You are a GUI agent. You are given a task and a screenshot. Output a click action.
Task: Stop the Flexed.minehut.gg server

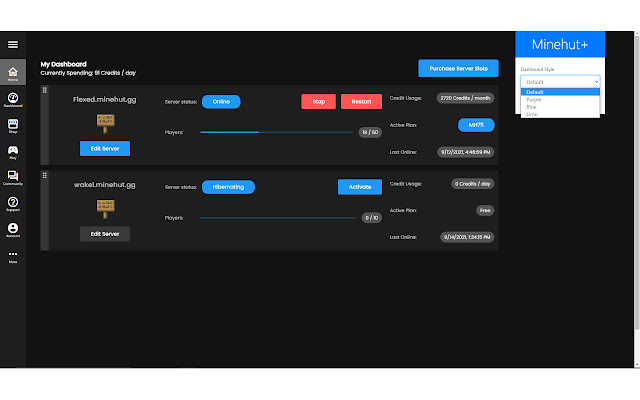tap(318, 102)
